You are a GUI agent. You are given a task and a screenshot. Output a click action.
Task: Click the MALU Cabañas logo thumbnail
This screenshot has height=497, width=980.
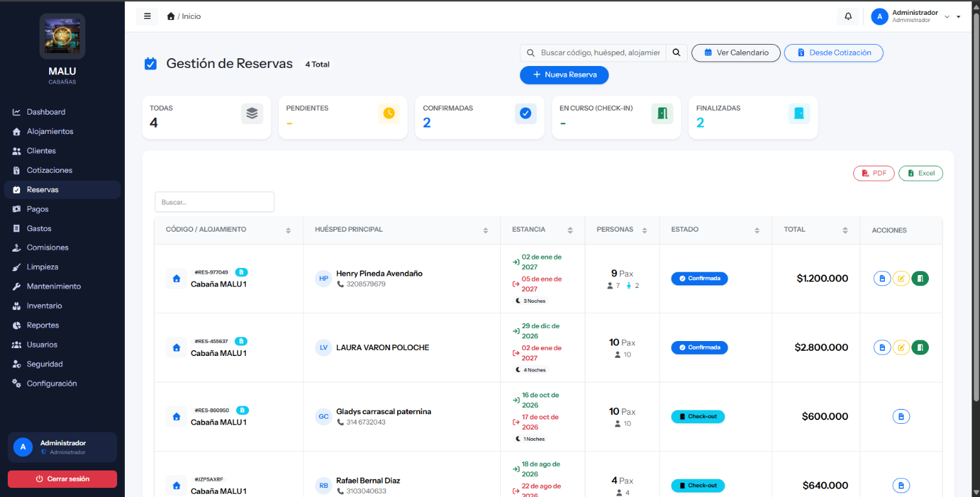click(62, 36)
